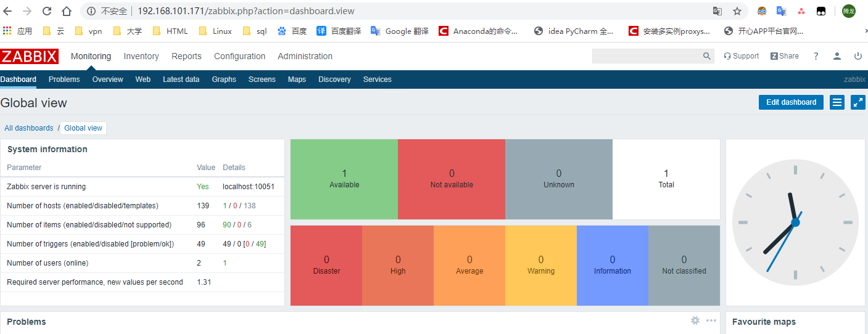Click the red Not available tile
868x334 pixels.
coord(452,179)
